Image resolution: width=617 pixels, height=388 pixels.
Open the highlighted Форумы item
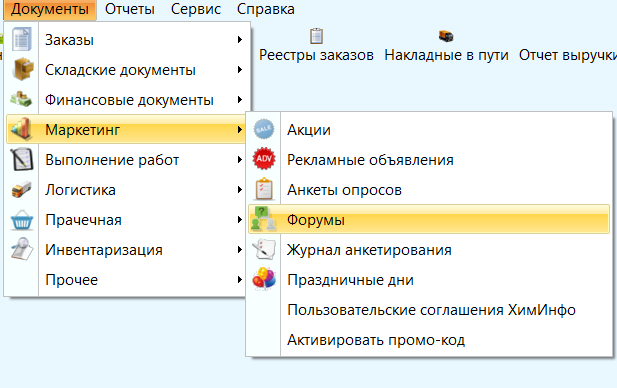point(429,219)
